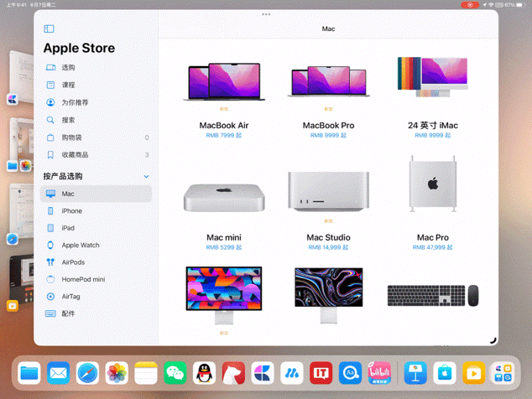Go to 为你推荐 section

click(96, 102)
